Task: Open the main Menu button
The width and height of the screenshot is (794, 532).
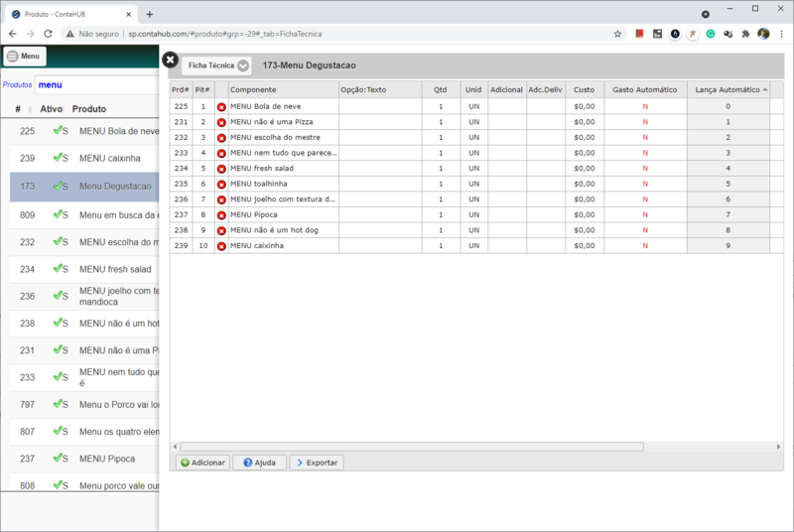Action: click(24, 57)
